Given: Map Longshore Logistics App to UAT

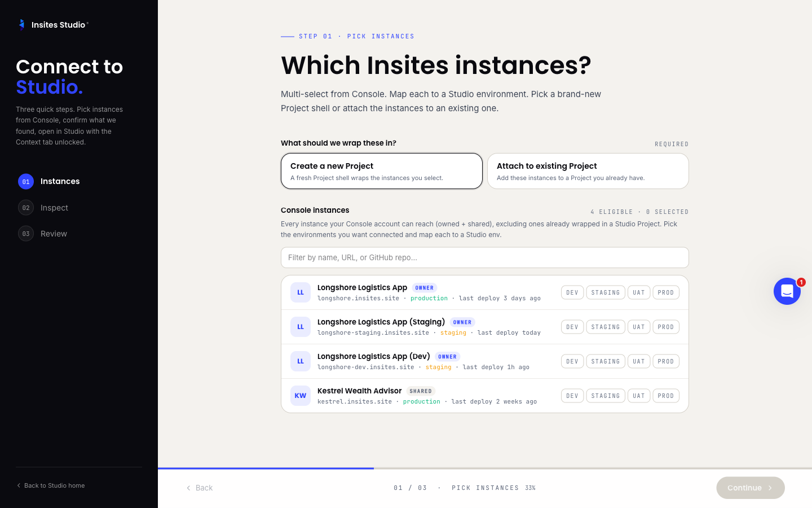Looking at the screenshot, I should [639, 292].
